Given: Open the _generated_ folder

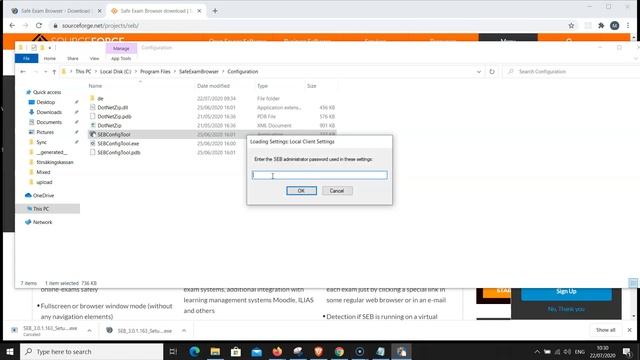Looking at the screenshot, I should [x=51, y=152].
